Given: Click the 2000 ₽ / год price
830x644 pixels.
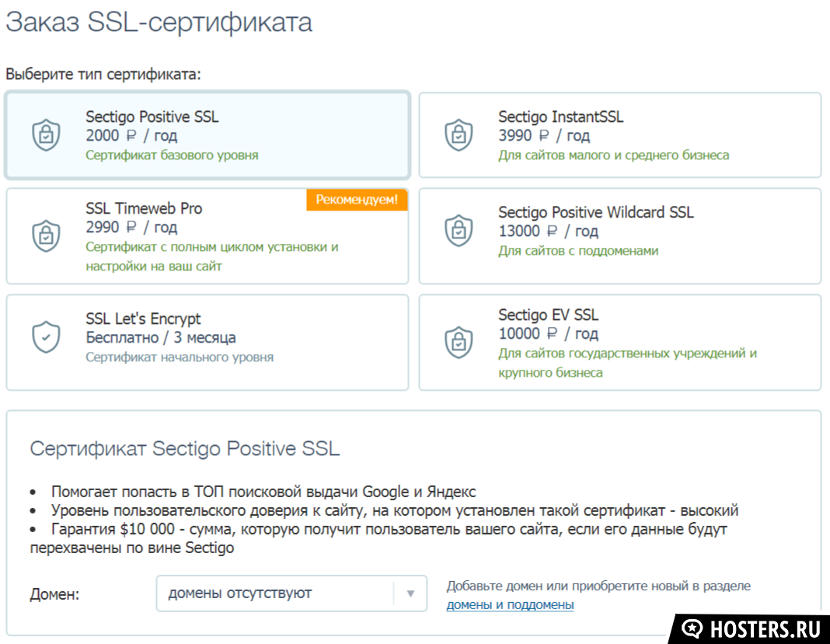Looking at the screenshot, I should click(131, 135).
